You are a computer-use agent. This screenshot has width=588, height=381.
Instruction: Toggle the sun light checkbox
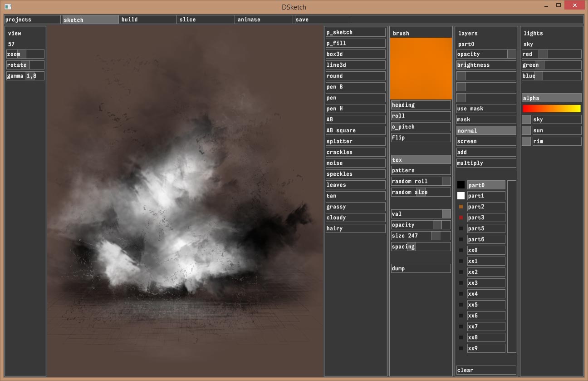pos(526,130)
